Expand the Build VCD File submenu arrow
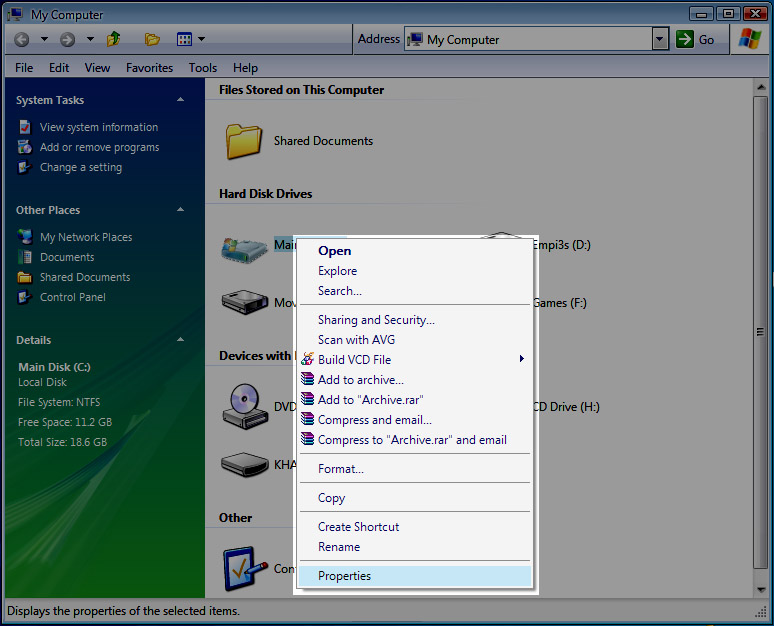This screenshot has height=626, width=774. click(522, 359)
